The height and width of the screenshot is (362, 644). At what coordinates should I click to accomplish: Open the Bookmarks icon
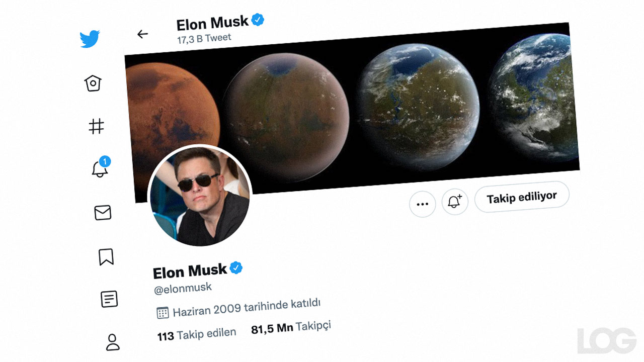(x=106, y=256)
